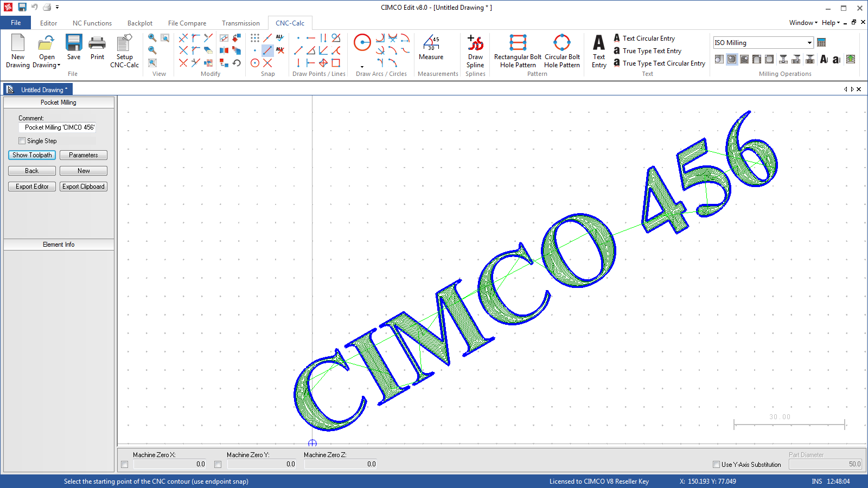868x488 pixels.
Task: Click the undo rotate arrow in Modify
Action: (237, 63)
